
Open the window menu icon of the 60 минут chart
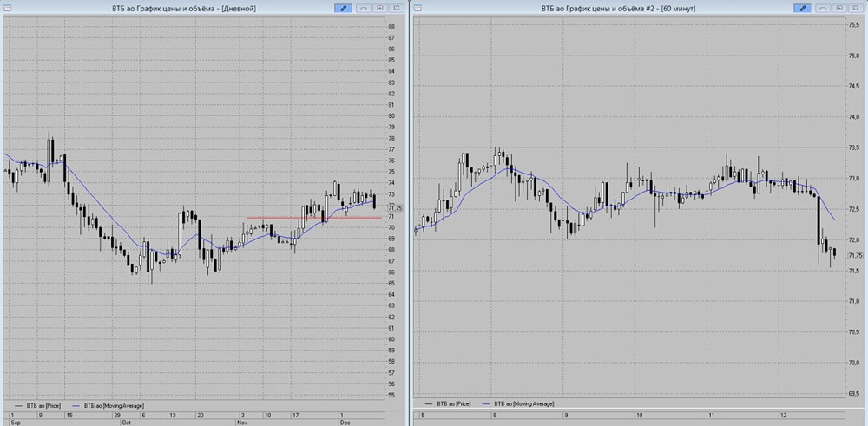(x=418, y=8)
